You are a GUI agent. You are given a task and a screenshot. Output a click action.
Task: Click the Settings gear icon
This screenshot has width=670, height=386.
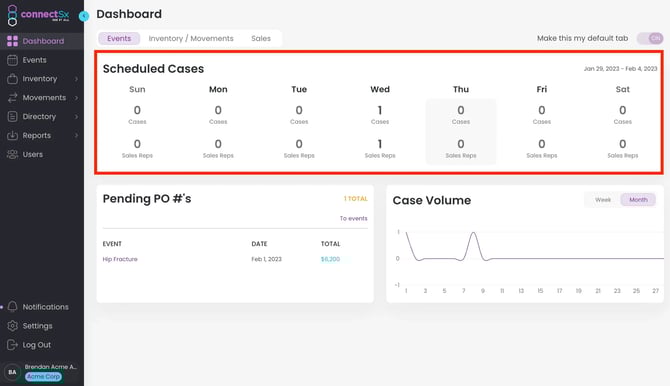[12, 326]
